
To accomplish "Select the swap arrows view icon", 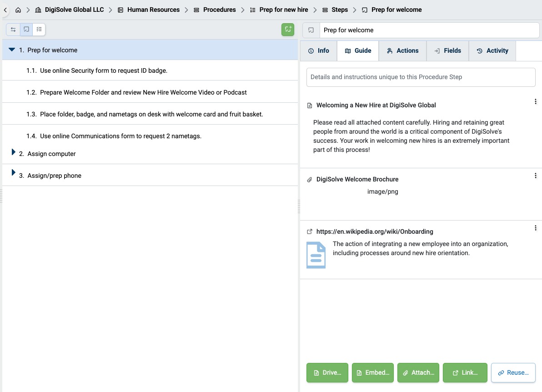I will click(13, 30).
